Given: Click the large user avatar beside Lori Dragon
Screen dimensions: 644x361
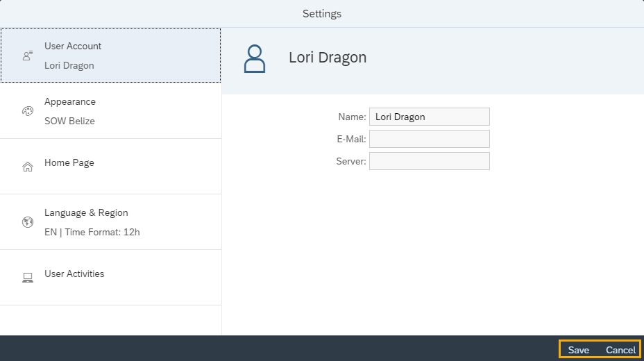Looking at the screenshot, I should point(255,59).
